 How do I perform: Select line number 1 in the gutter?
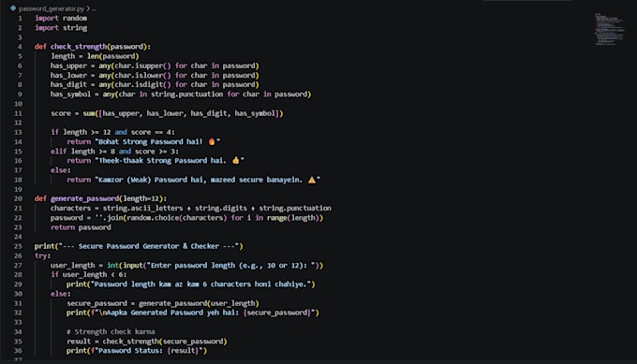(x=20, y=19)
